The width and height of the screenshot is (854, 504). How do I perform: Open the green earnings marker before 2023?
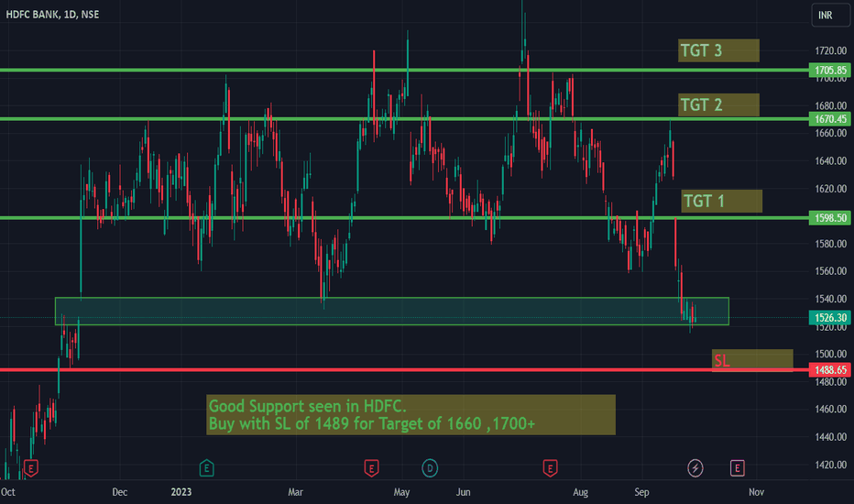click(x=206, y=467)
